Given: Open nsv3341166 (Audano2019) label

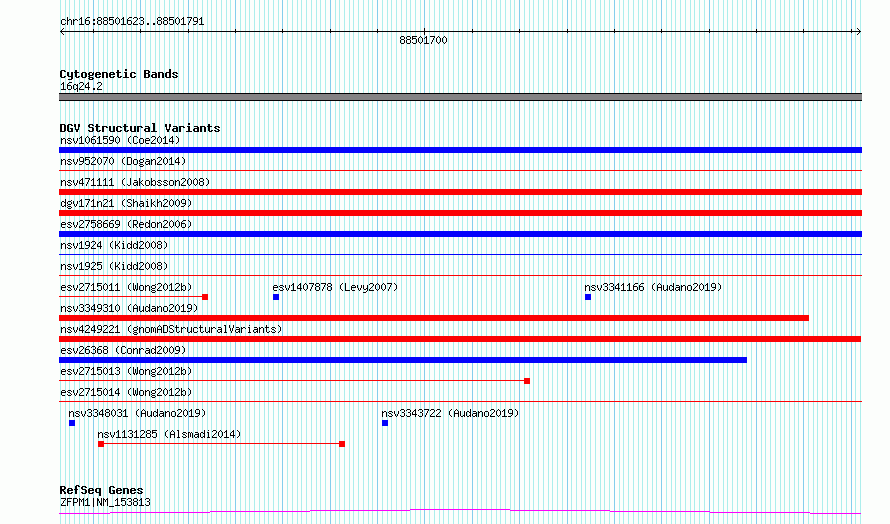Looking at the screenshot, I should click(x=653, y=287).
